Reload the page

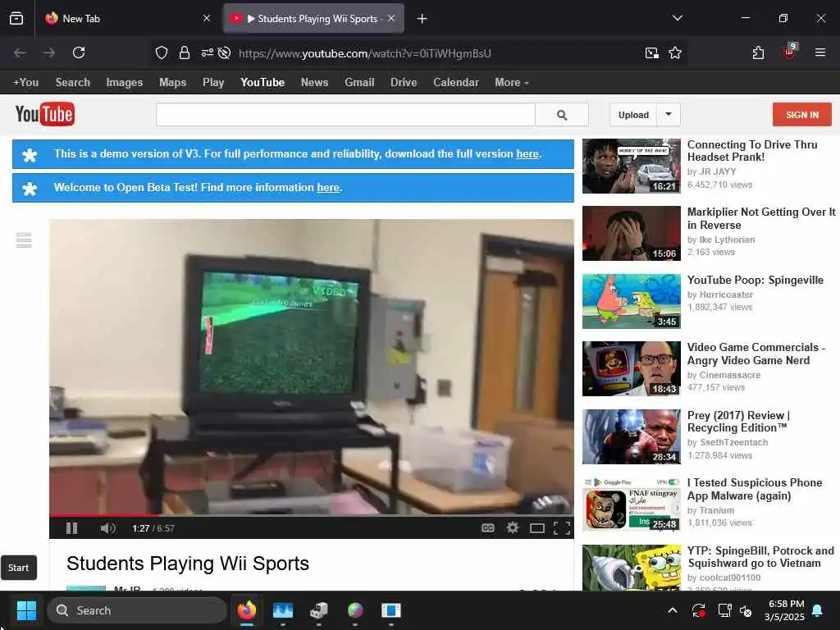pos(79,52)
